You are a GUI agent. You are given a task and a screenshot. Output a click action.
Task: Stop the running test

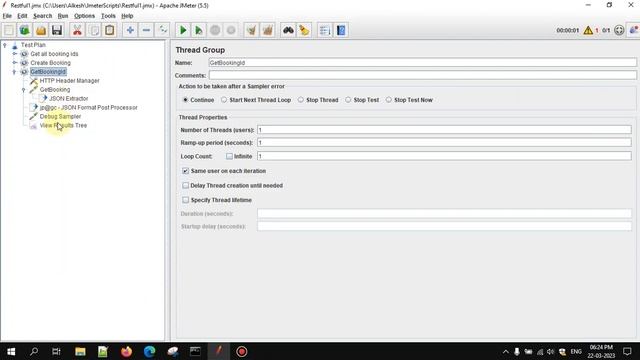(215, 30)
